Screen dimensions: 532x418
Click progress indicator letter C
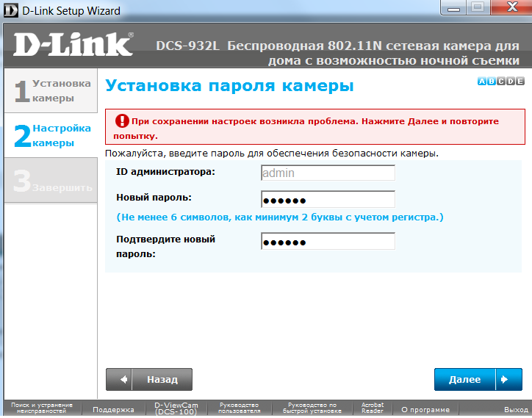click(x=501, y=82)
